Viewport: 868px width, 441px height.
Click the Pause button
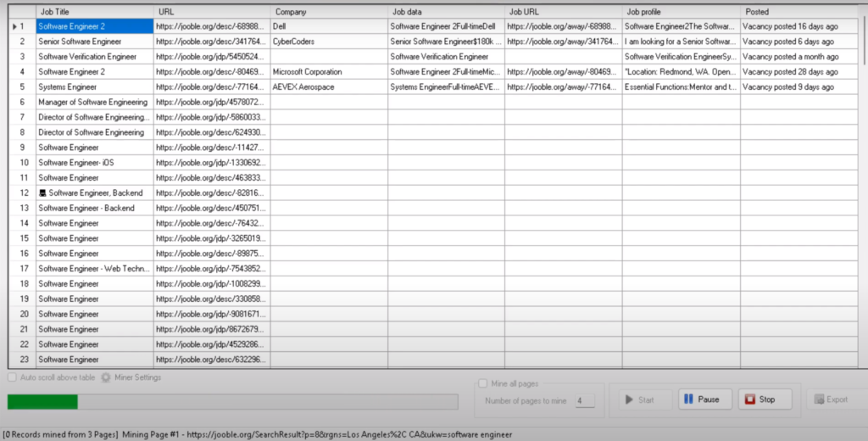[x=700, y=399]
